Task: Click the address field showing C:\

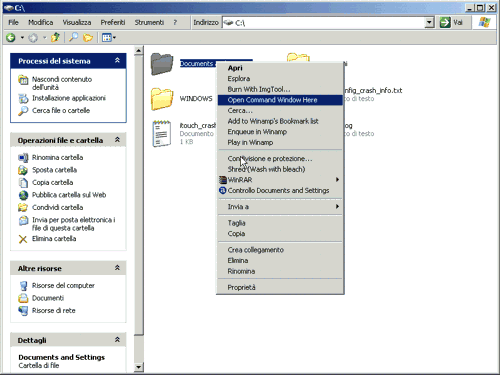Action: tap(323, 23)
